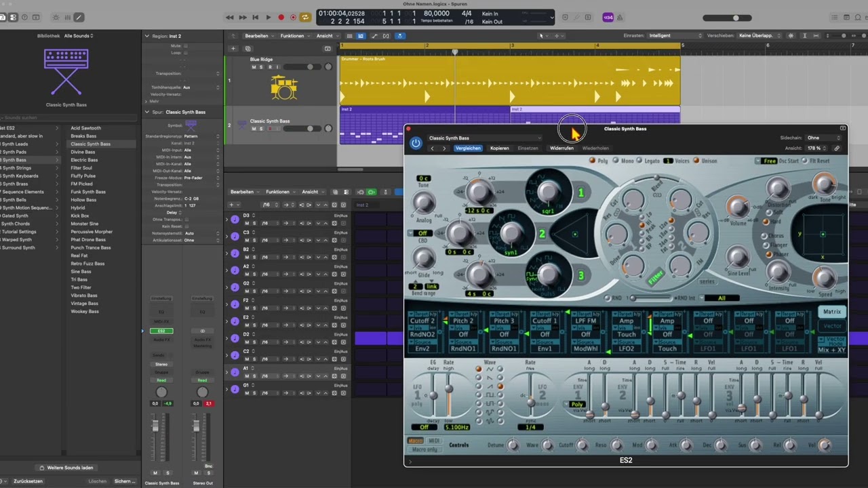Open the Classic Synth Bass preset dropdown in ES2
Viewport: 868px width, 488px height.
pos(484,138)
